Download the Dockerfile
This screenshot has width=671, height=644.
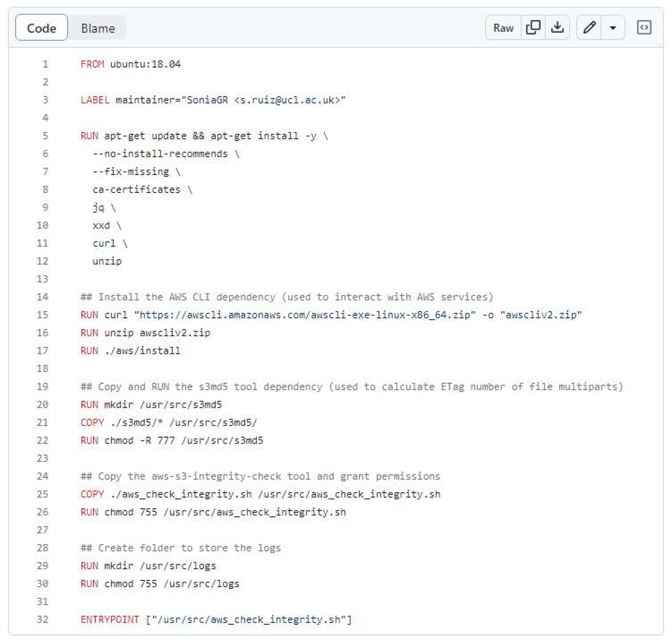click(557, 28)
